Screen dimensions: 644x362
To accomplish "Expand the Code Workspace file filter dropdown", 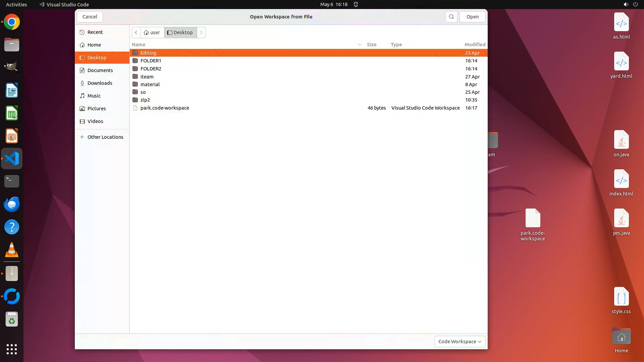I will (x=460, y=342).
